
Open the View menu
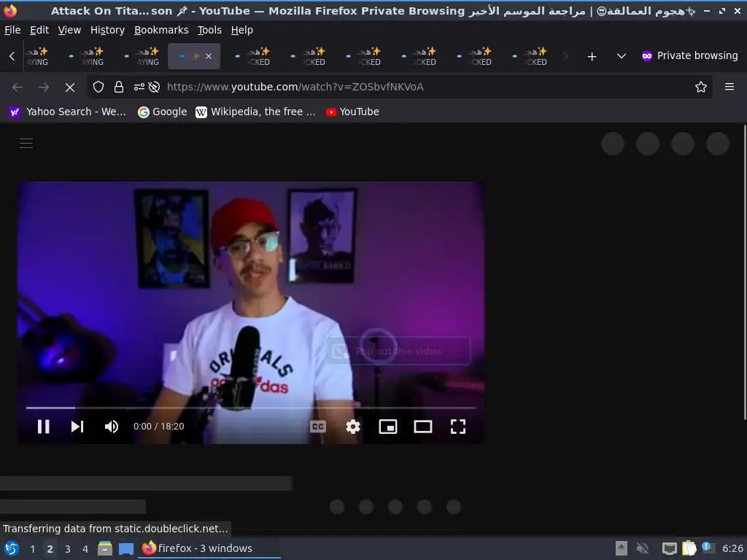69,30
